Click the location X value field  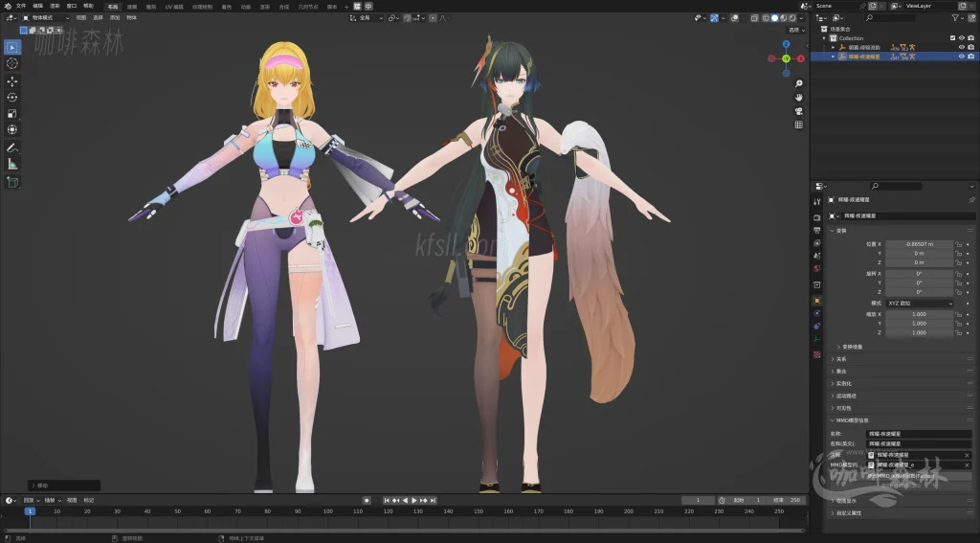920,244
